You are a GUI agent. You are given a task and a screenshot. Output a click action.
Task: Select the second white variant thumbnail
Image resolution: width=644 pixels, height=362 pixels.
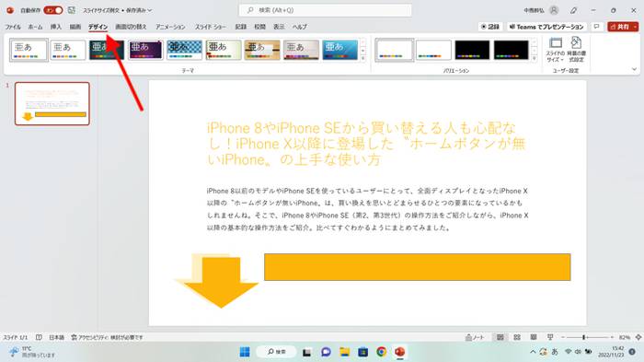pyautogui.click(x=433, y=50)
